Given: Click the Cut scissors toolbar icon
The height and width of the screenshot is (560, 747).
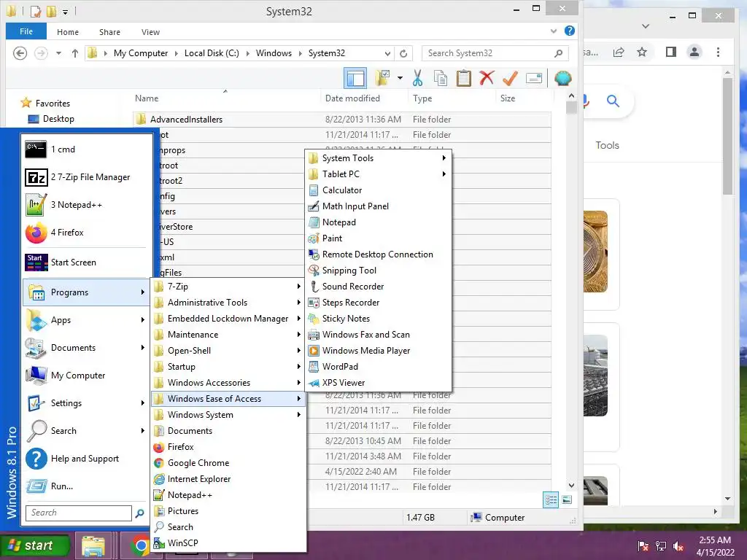Looking at the screenshot, I should click(x=418, y=78).
